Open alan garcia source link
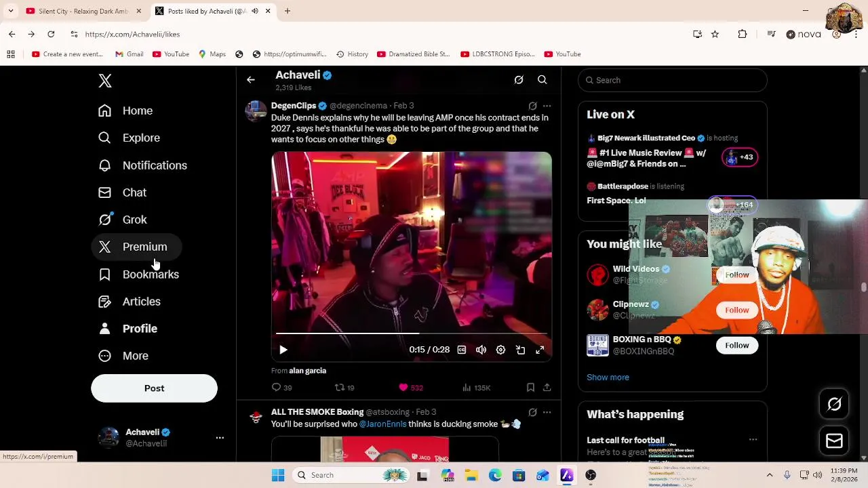 (307, 371)
